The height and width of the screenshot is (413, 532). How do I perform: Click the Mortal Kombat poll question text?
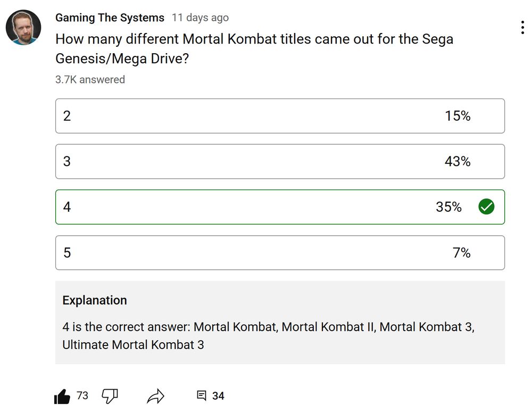pyautogui.click(x=254, y=48)
